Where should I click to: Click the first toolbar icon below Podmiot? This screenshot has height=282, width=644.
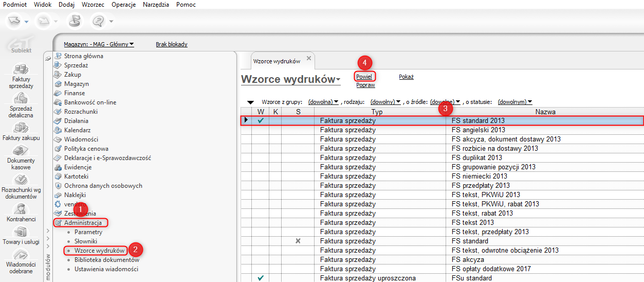14,21
